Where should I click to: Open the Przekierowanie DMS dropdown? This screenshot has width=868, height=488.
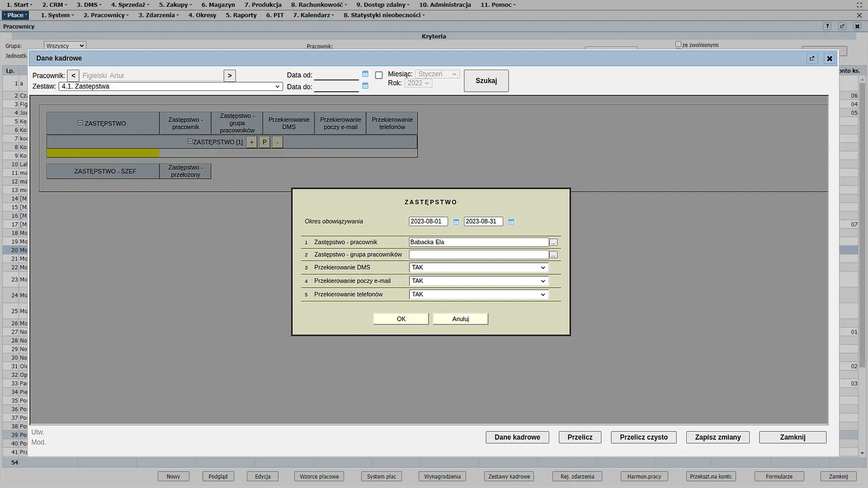click(478, 267)
